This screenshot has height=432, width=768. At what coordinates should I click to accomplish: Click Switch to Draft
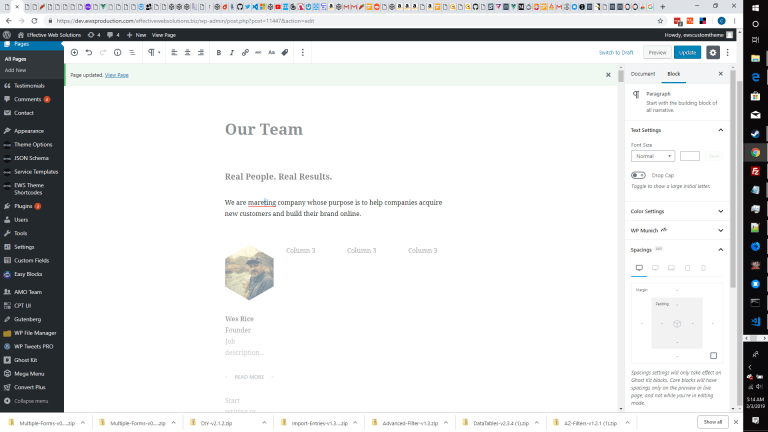click(x=616, y=52)
